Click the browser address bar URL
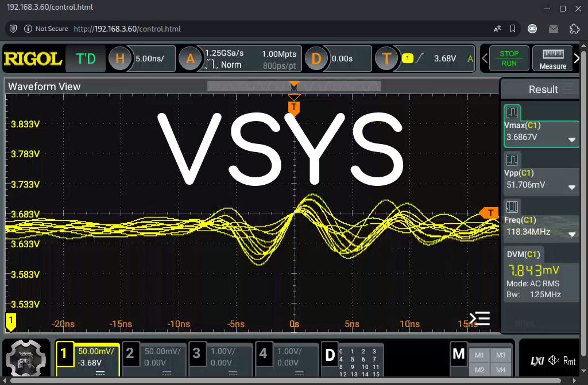Viewport: 588px width, 385px height. pos(127,29)
